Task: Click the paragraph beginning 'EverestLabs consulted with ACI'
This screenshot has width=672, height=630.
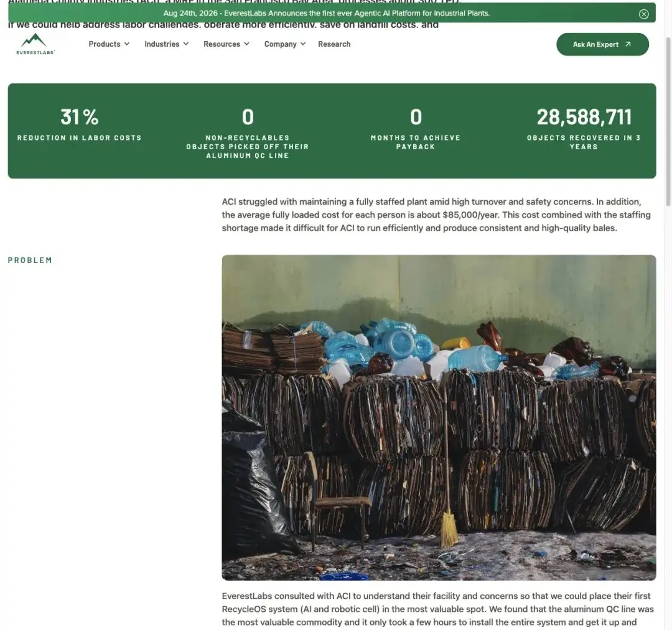Action: (x=438, y=609)
